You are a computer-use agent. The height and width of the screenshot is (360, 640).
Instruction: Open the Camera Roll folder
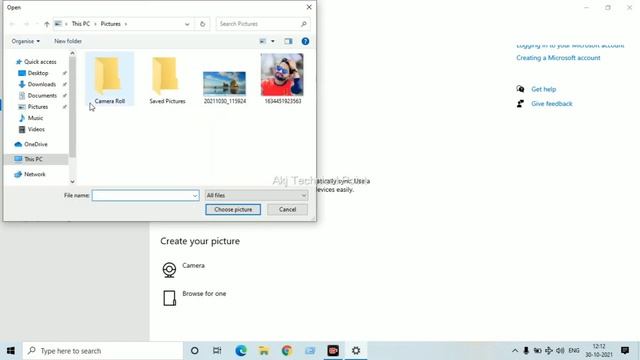tap(109, 79)
